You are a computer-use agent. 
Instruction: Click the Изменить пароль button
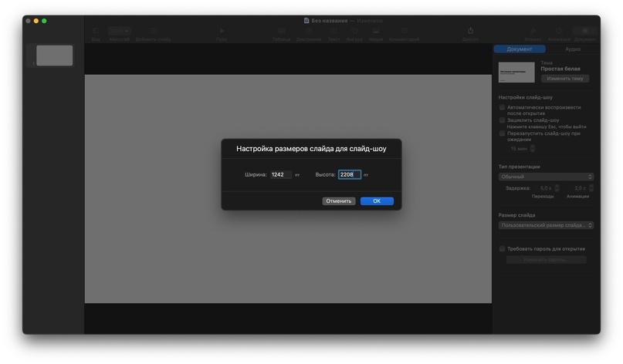tap(546, 260)
